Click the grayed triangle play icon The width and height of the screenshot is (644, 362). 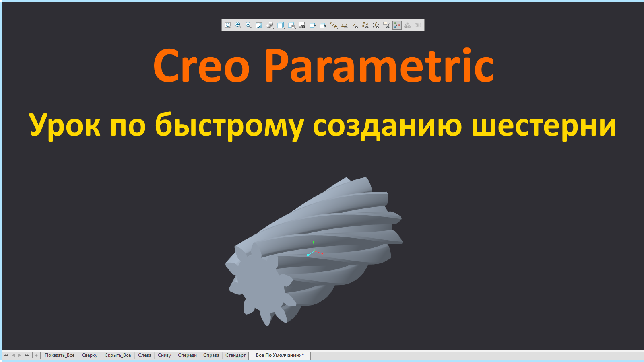407,25
